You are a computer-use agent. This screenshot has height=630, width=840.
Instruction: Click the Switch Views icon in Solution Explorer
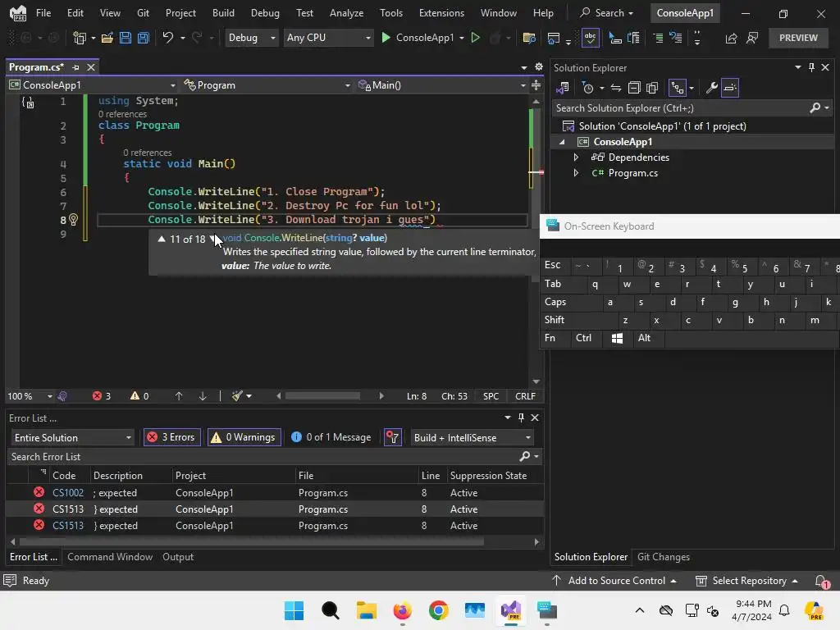pos(563,88)
